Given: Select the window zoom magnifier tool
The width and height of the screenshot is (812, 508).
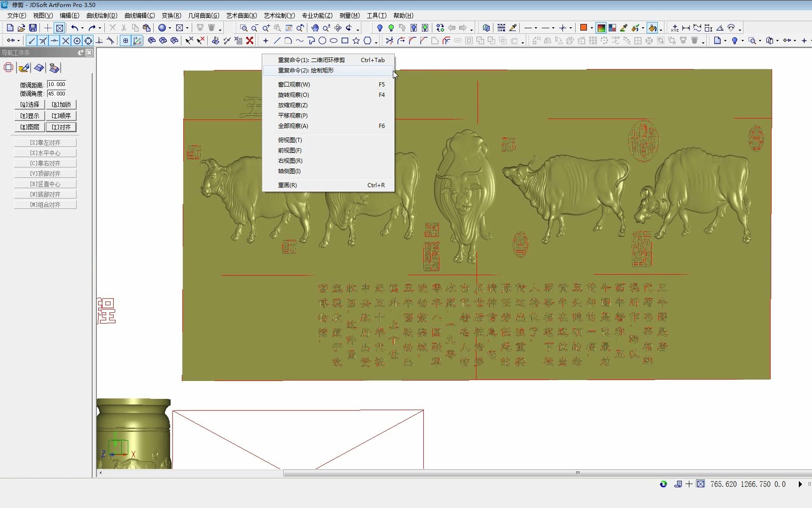Looking at the screenshot, I should (x=243, y=28).
